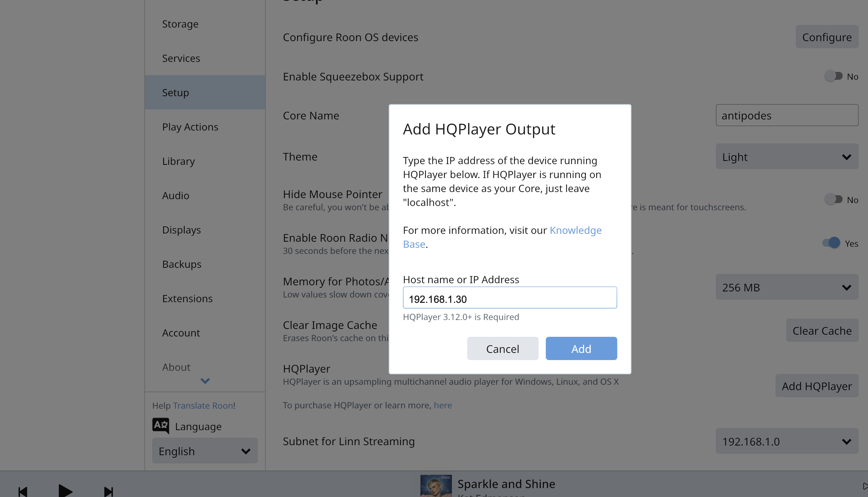The width and height of the screenshot is (868, 497).
Task: Open the Knowledge Base link
Action: pos(575,230)
